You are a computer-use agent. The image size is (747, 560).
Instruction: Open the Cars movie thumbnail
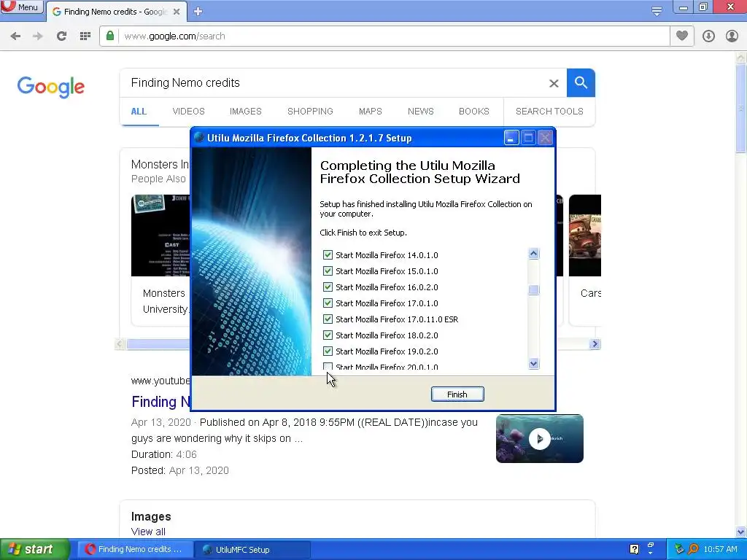pos(585,236)
